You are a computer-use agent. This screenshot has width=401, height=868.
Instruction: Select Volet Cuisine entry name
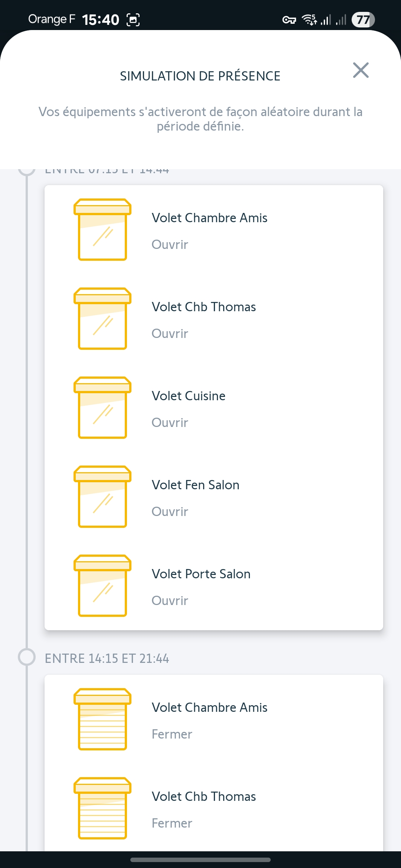point(189,396)
